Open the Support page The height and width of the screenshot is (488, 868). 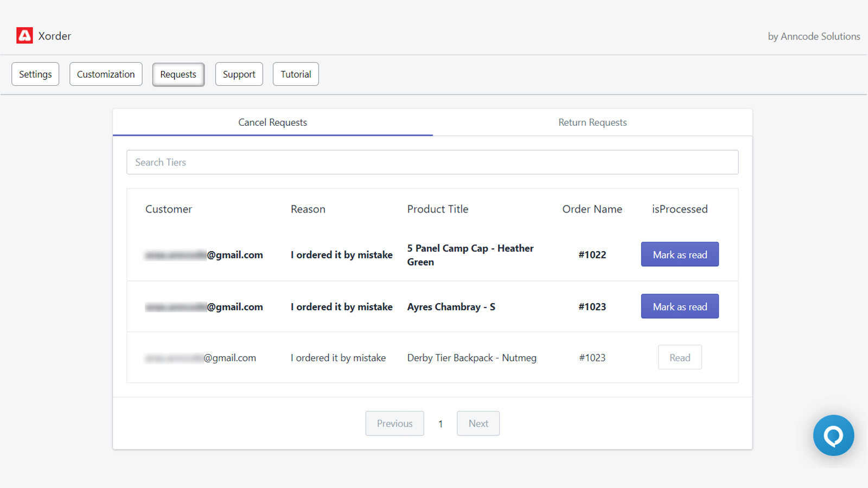point(239,74)
